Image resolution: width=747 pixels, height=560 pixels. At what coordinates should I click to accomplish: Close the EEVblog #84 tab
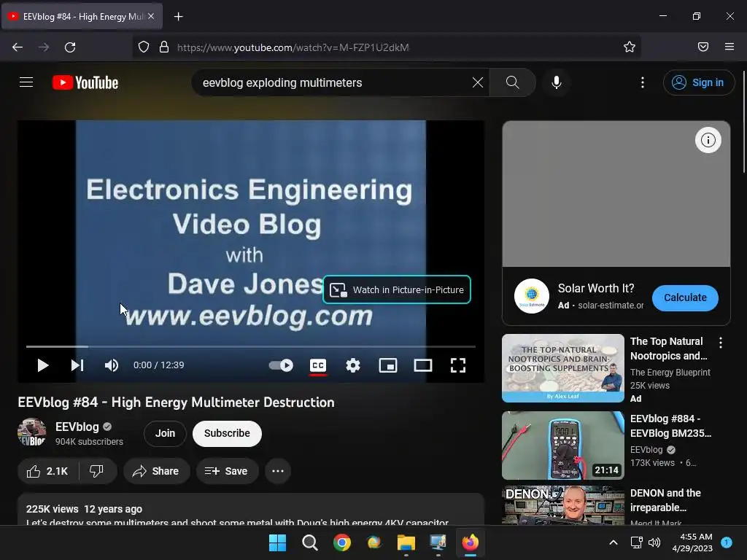pos(150,16)
